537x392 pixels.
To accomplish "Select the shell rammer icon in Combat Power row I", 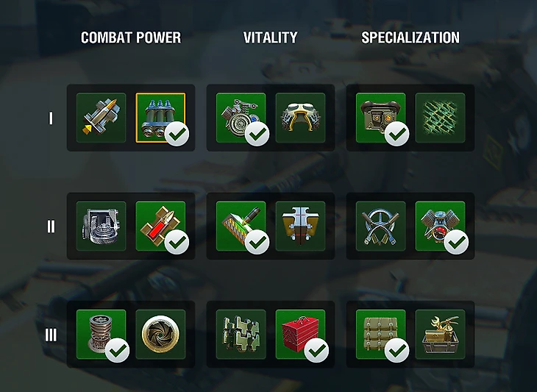I will (101, 118).
